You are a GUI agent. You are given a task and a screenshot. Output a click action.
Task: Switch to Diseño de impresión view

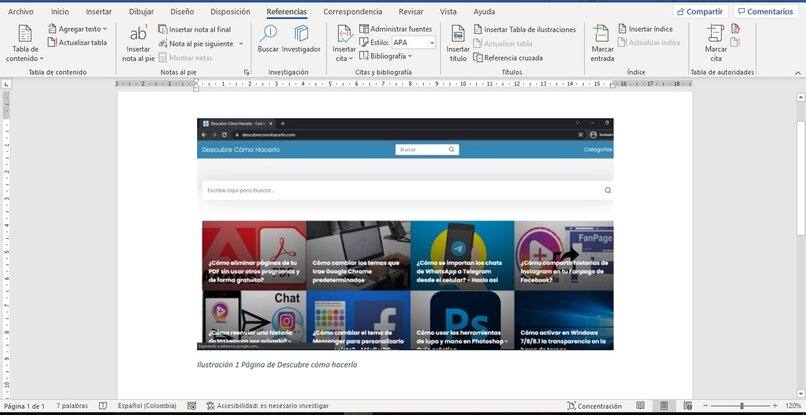664,406
